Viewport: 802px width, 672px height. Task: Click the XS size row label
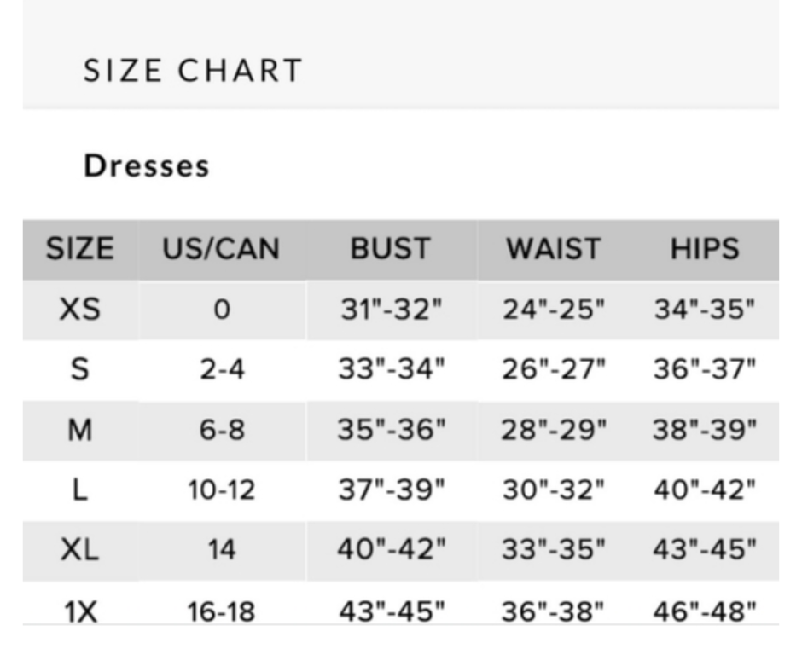[79, 310]
